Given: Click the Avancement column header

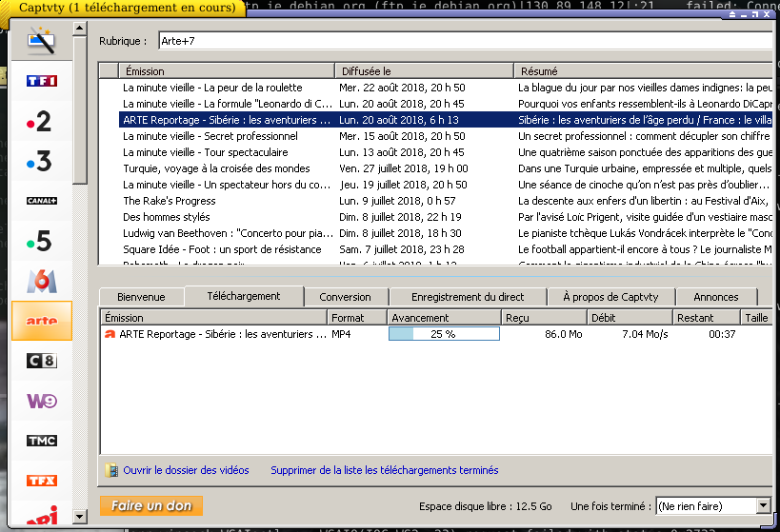Looking at the screenshot, I should [444, 318].
